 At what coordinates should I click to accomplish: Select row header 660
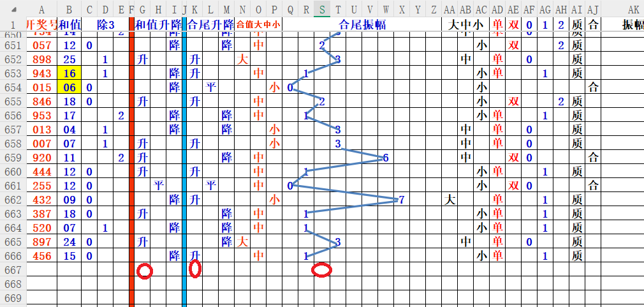pyautogui.click(x=13, y=172)
